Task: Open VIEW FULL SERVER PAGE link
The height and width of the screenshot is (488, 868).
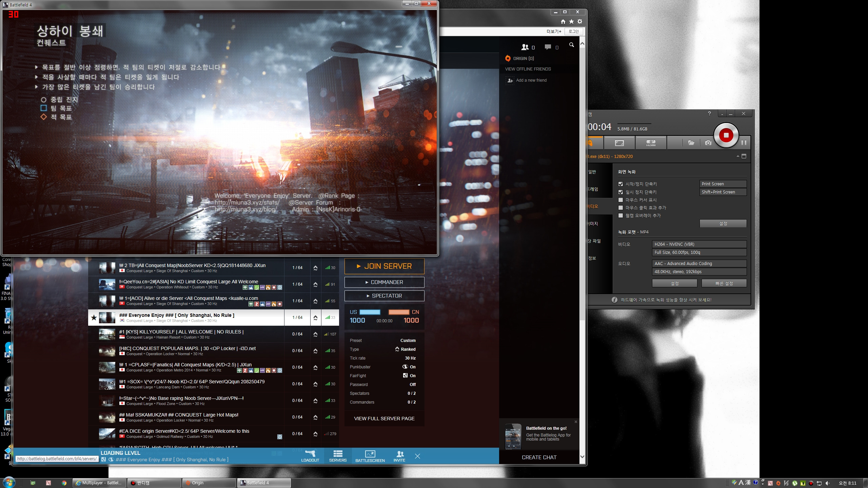Action: tap(384, 419)
